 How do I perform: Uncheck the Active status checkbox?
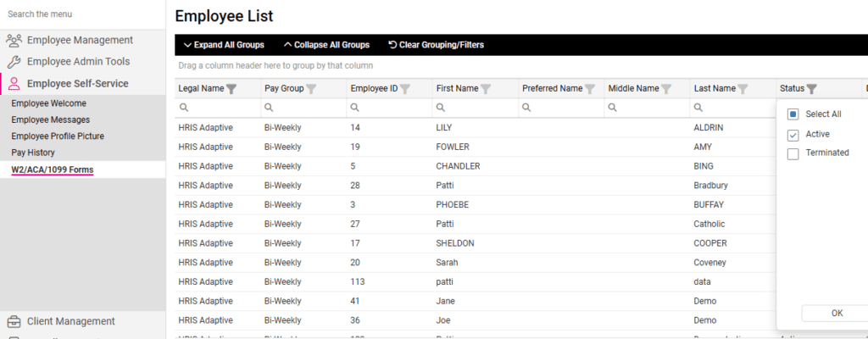click(793, 135)
